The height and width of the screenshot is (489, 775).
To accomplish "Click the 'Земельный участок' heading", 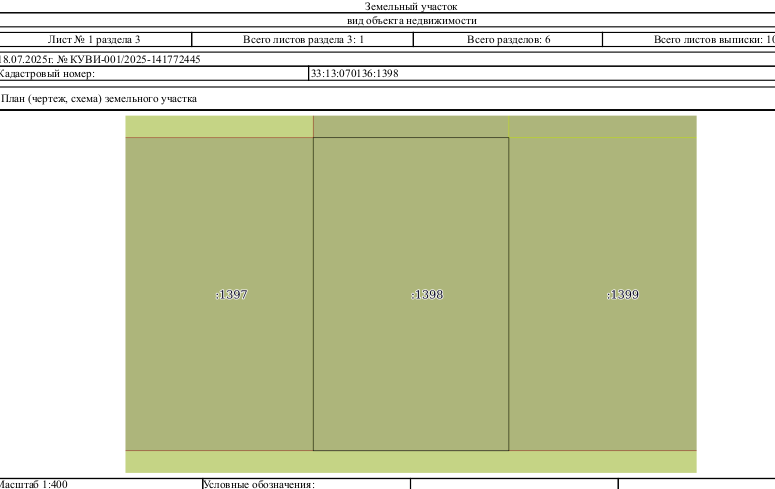I will click(x=411, y=6).
